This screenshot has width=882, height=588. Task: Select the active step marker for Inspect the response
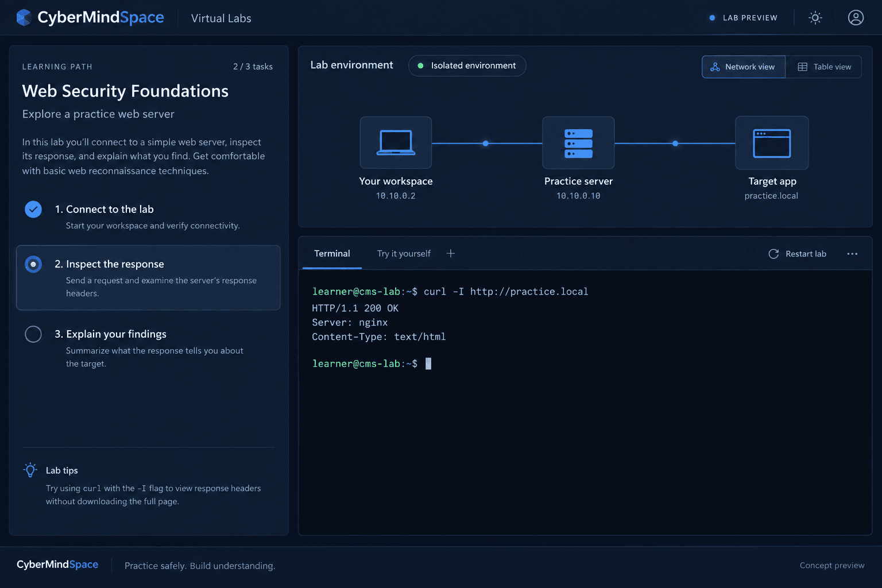tap(33, 264)
